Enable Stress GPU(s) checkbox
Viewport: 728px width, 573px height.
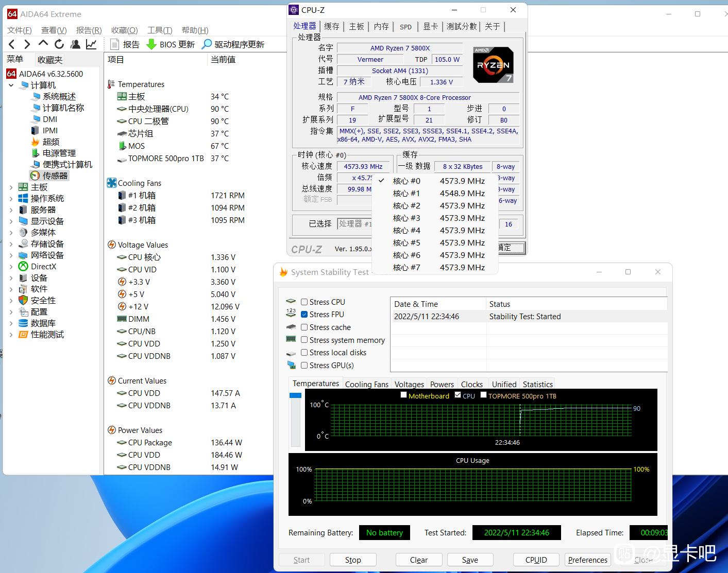point(304,365)
